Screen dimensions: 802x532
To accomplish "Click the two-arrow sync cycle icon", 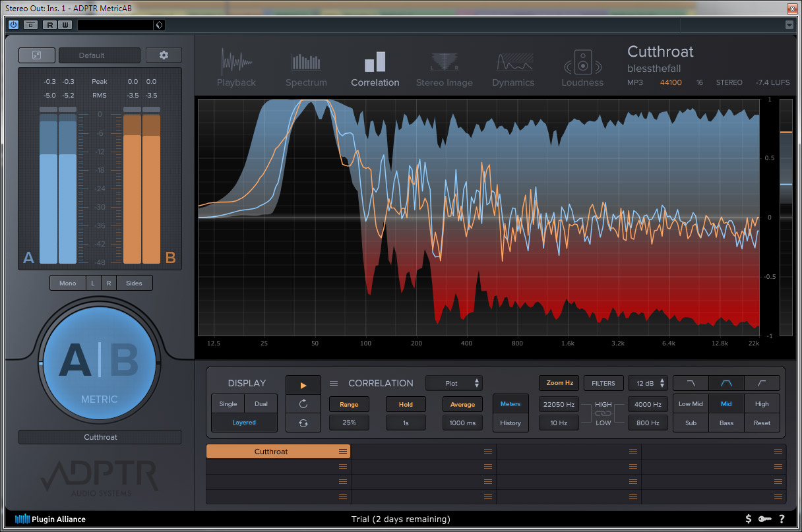I will click(x=303, y=423).
